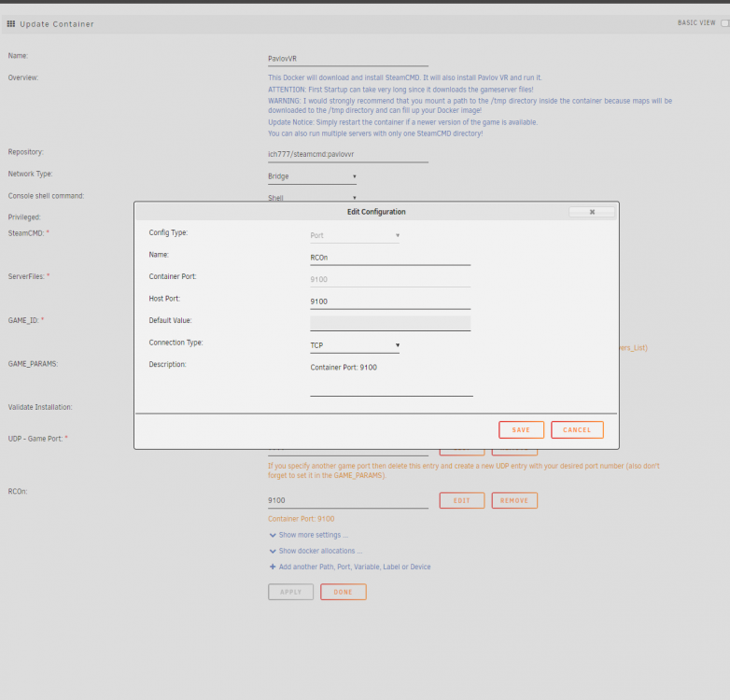Click the Apply button

click(x=290, y=592)
